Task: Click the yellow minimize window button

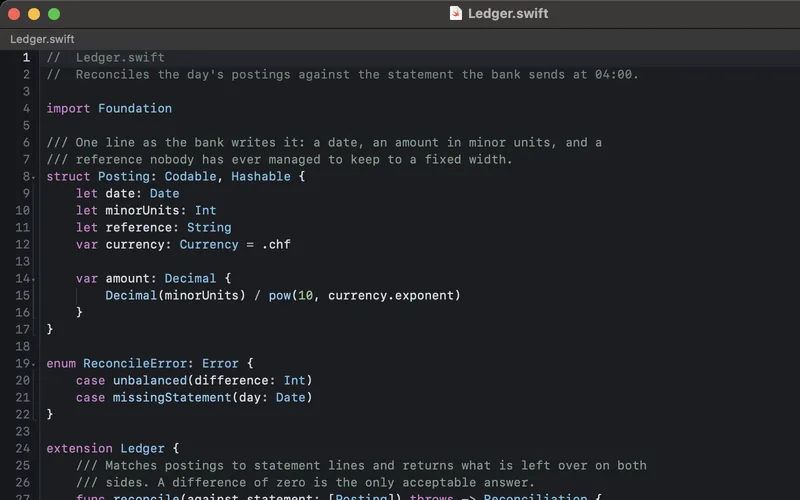Action: tap(34, 14)
